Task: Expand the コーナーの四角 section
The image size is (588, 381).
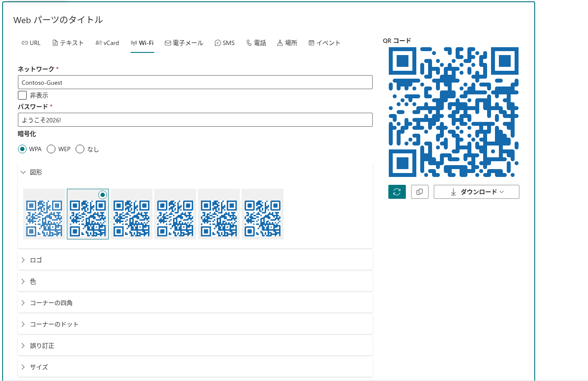Action: tap(195, 303)
